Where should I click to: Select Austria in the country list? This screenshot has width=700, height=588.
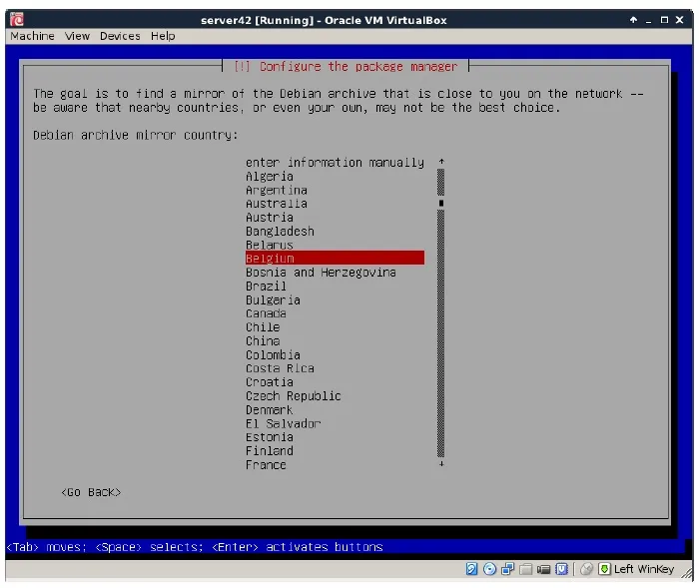point(335,218)
